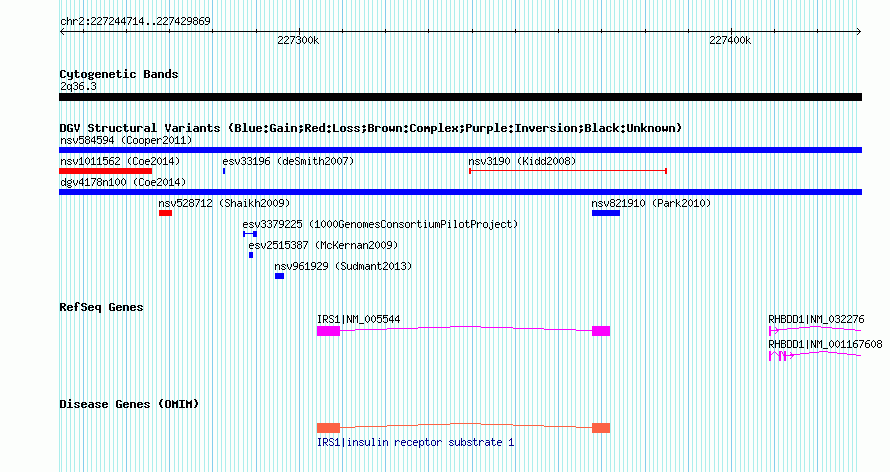Click the IRS1 RefSeq second exon block
Image resolution: width=890 pixels, height=472 pixels.
tap(601, 331)
